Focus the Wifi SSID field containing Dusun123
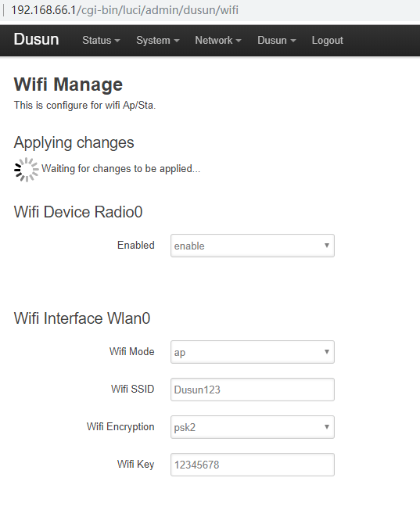Image resolution: width=420 pixels, height=510 pixels. (253, 390)
